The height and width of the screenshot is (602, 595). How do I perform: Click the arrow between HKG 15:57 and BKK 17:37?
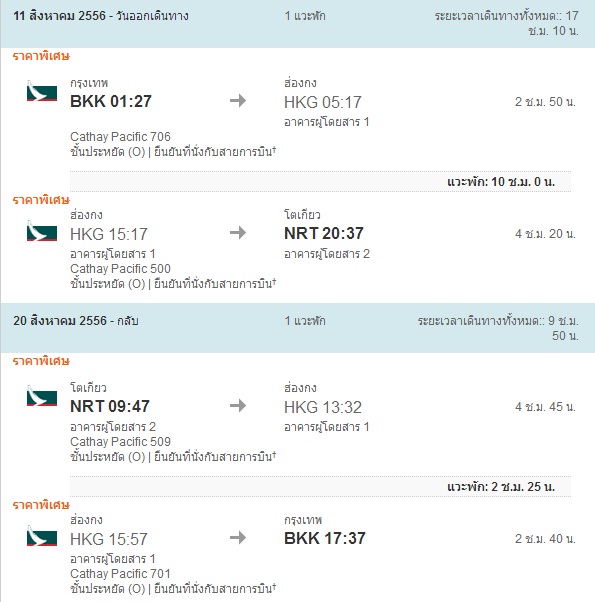(238, 538)
